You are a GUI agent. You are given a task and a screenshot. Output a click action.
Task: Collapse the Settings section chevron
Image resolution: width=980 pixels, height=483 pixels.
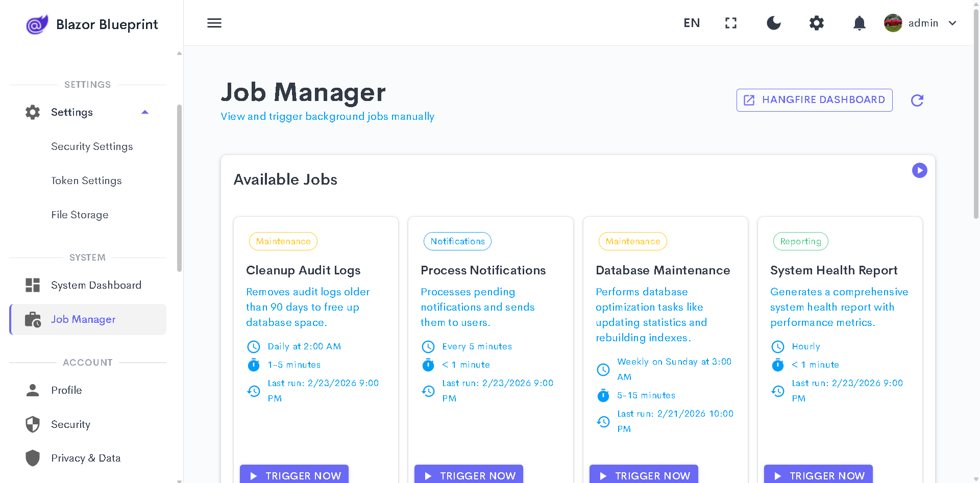[x=145, y=112]
